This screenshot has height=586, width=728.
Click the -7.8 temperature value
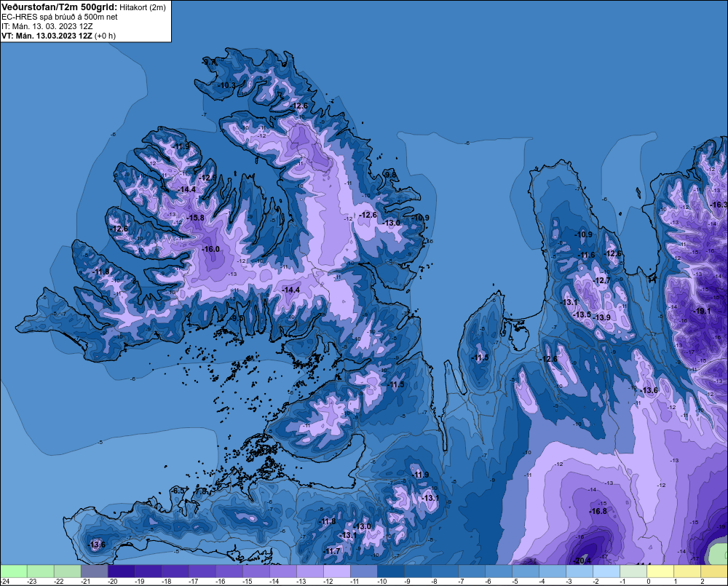pyautogui.click(x=200, y=491)
